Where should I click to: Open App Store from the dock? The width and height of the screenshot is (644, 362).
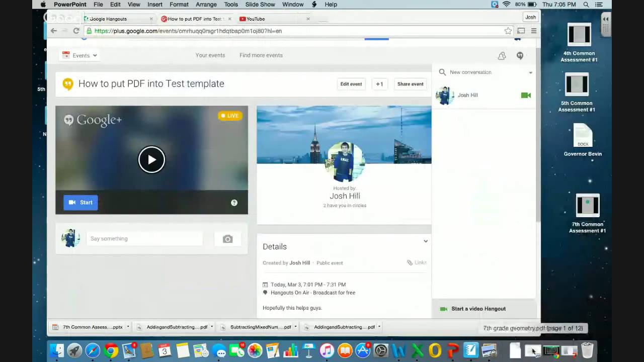tap(363, 350)
